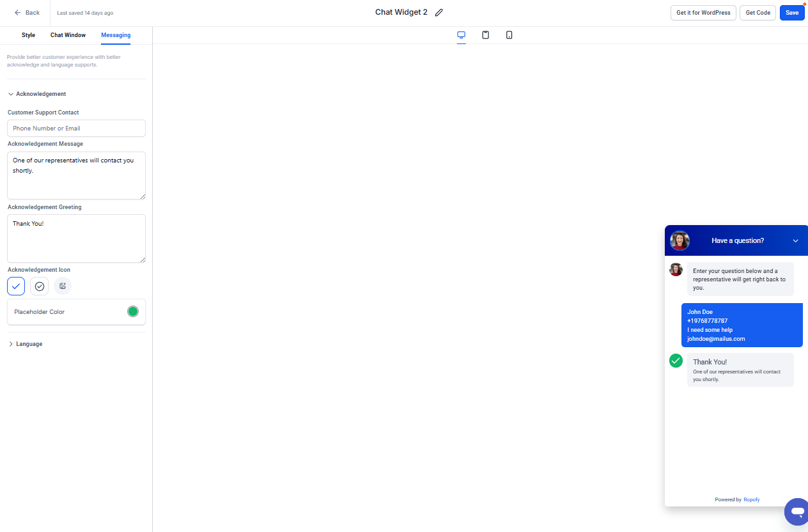
Task: Click the pencil icon to rename Chat Widget 2
Action: (439, 13)
